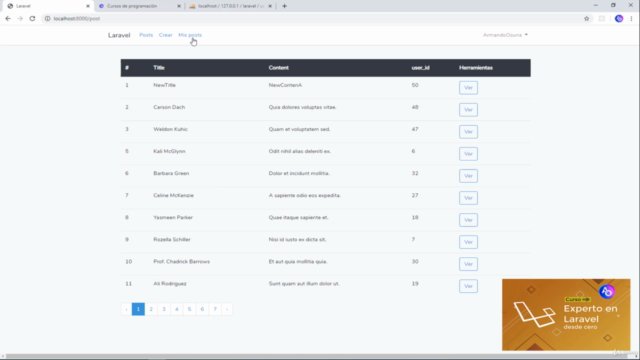Open the Crear nav link

point(165,35)
